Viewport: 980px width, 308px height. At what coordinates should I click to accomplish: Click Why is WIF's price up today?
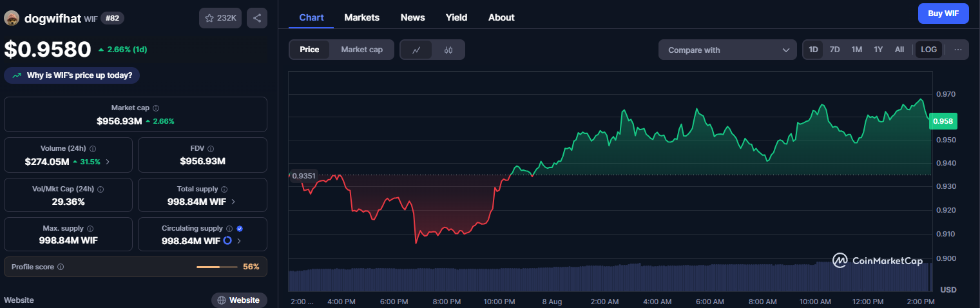(x=72, y=75)
